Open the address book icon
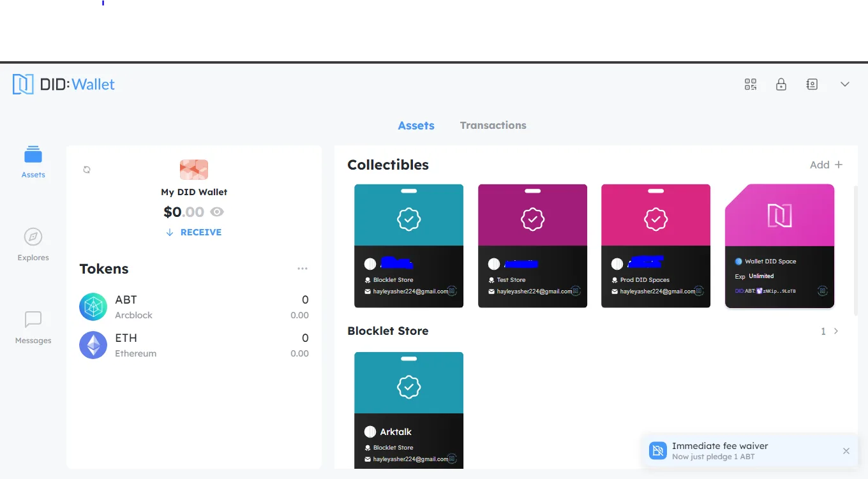Viewport: 868px width, 479px height. click(812, 84)
